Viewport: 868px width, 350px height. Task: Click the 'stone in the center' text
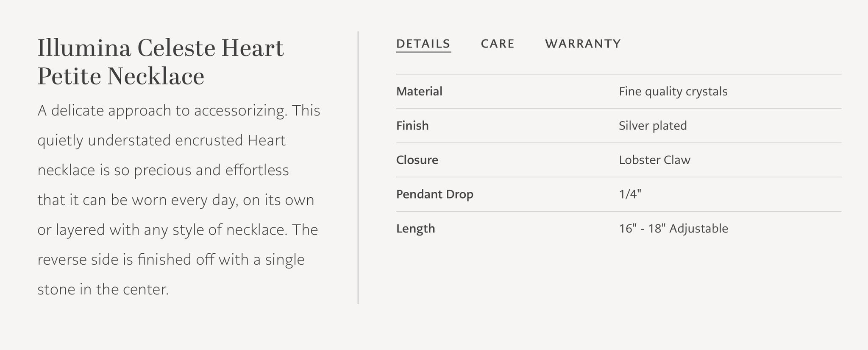(x=103, y=289)
